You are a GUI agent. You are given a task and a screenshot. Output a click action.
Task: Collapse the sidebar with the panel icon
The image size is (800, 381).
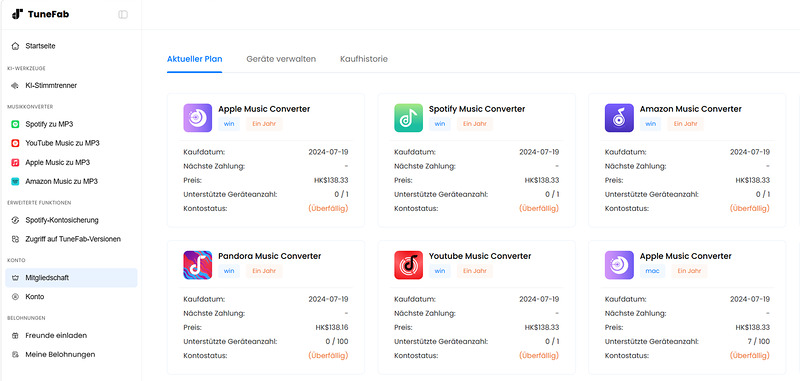pyautogui.click(x=123, y=14)
